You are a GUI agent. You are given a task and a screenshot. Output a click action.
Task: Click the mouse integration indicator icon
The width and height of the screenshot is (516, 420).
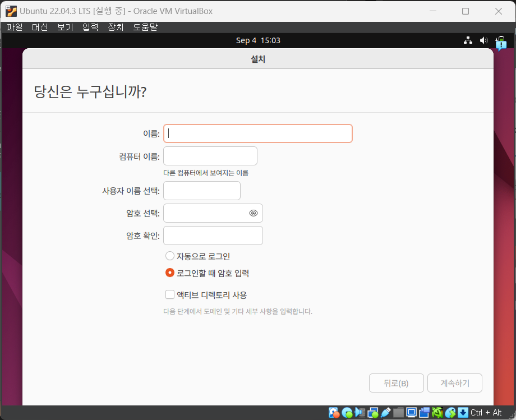click(x=450, y=413)
